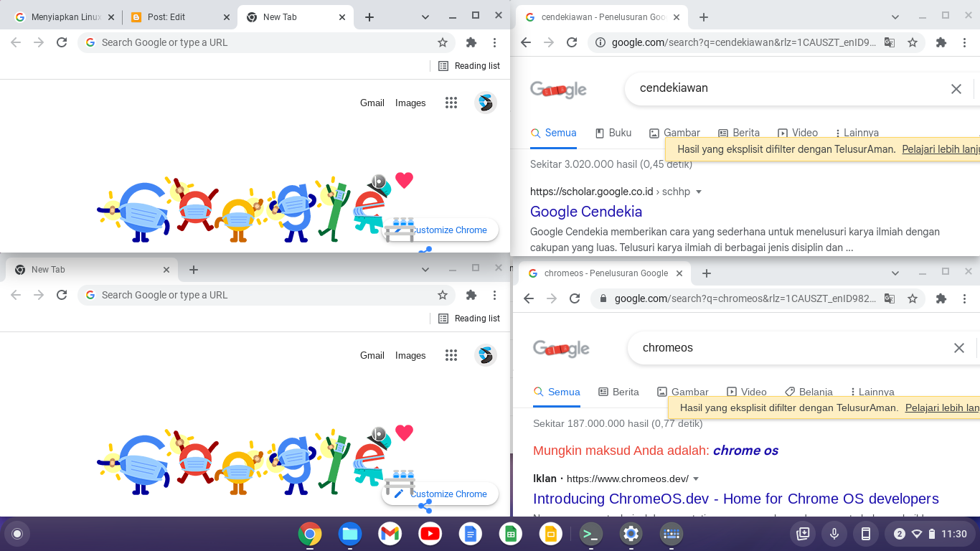This screenshot has width=980, height=551.
Task: Open tab search chevron in cendekiawan window
Action: click(895, 17)
